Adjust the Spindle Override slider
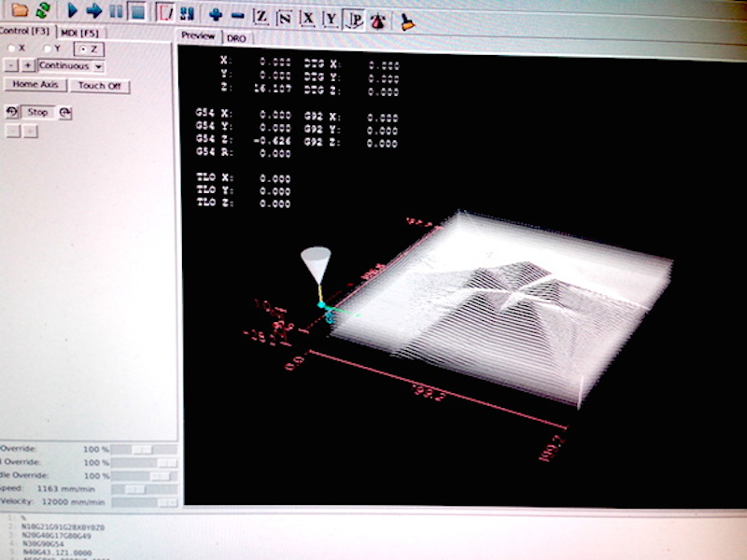The width and height of the screenshot is (747, 560). click(144, 476)
